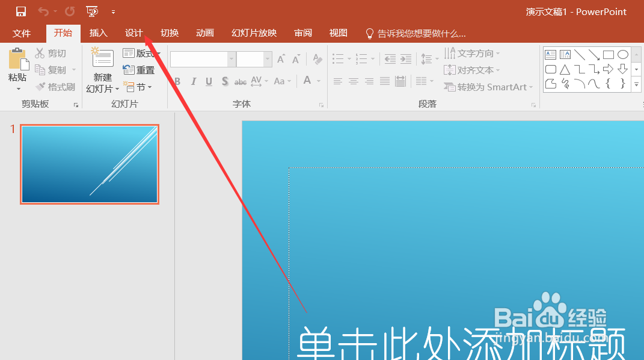Toggle numbered list icon

pyautogui.click(x=361, y=59)
